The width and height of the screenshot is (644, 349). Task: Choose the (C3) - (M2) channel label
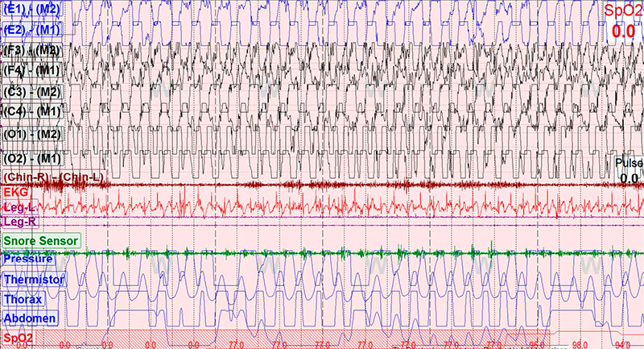coord(33,92)
